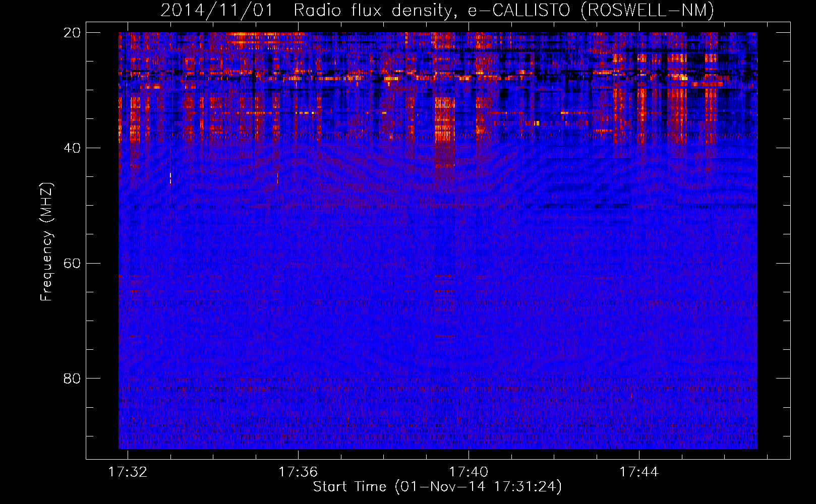Click the frequency axis value '20'
Viewport: 816px width, 504px height.
point(72,33)
